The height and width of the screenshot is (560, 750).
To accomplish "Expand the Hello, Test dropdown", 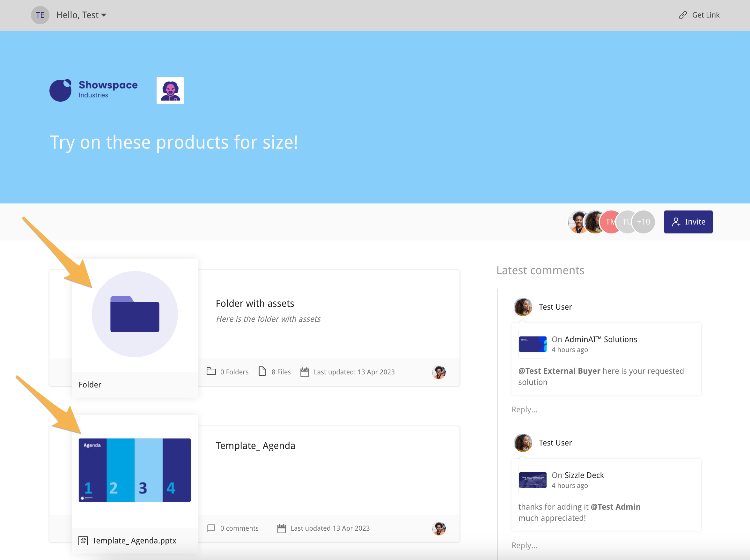I will tap(81, 15).
